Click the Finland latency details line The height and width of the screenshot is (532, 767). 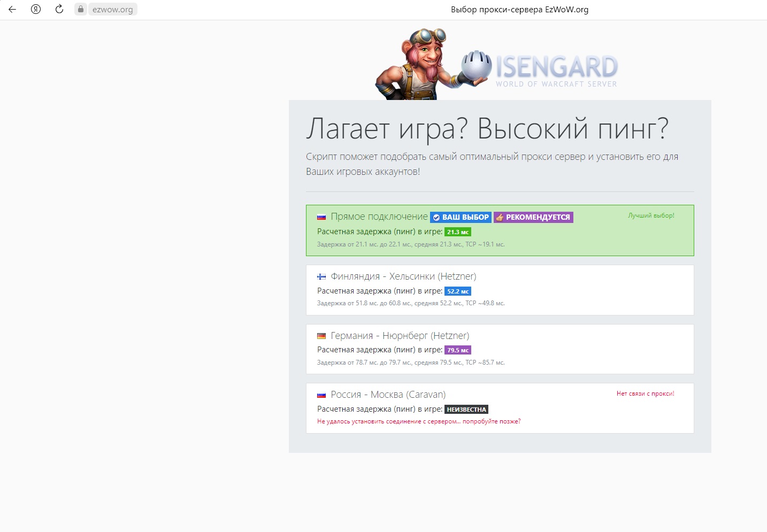(411, 303)
